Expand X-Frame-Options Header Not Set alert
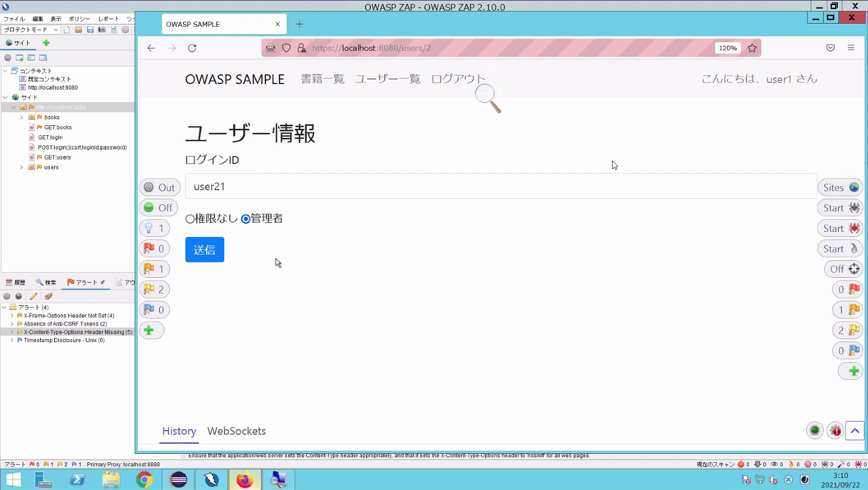868x490 pixels. (12, 315)
